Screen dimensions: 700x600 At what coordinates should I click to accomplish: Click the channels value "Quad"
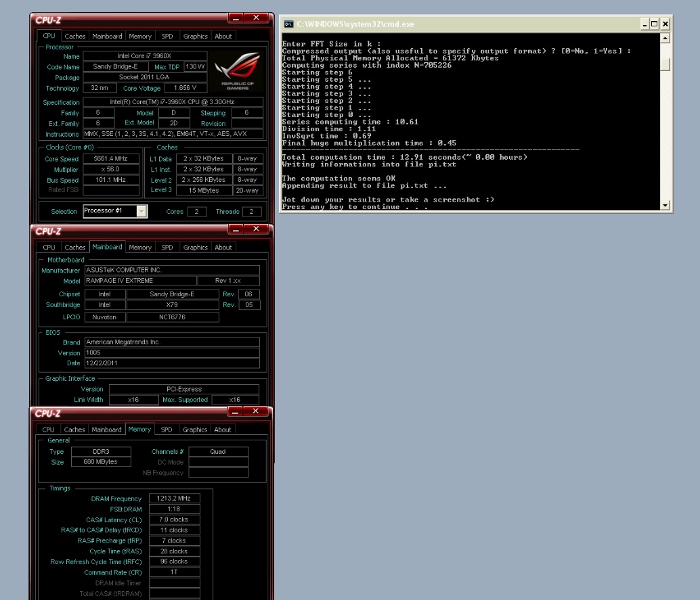coord(218,451)
